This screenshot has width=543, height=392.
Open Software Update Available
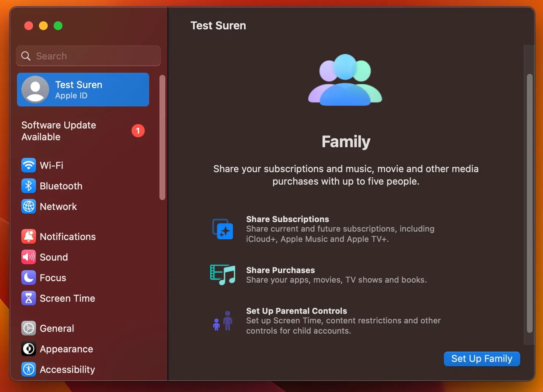[59, 131]
